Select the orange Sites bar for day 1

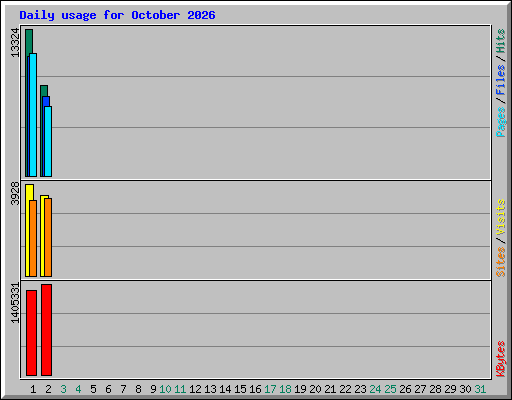[33, 238]
